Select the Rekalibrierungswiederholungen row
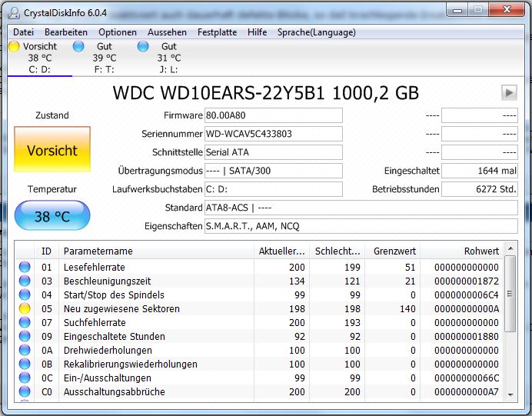Viewport: 532px width, 416px height. coord(260,364)
